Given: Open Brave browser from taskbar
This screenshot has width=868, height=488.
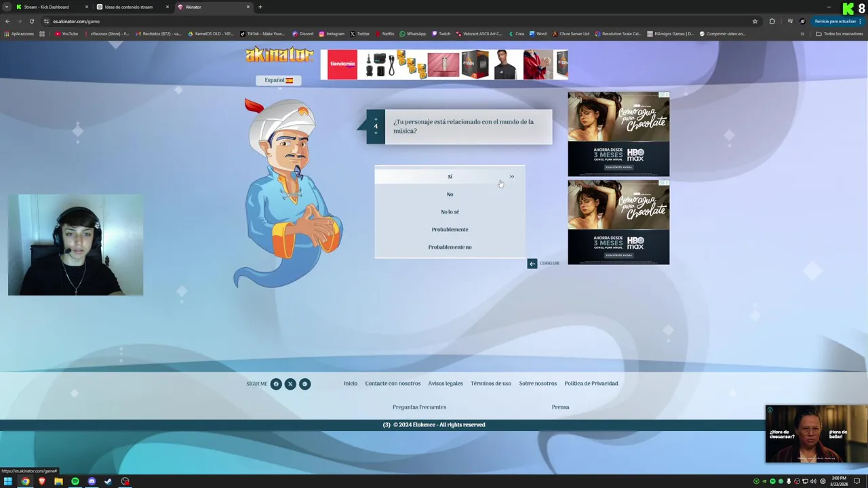Looking at the screenshot, I should pos(41,481).
